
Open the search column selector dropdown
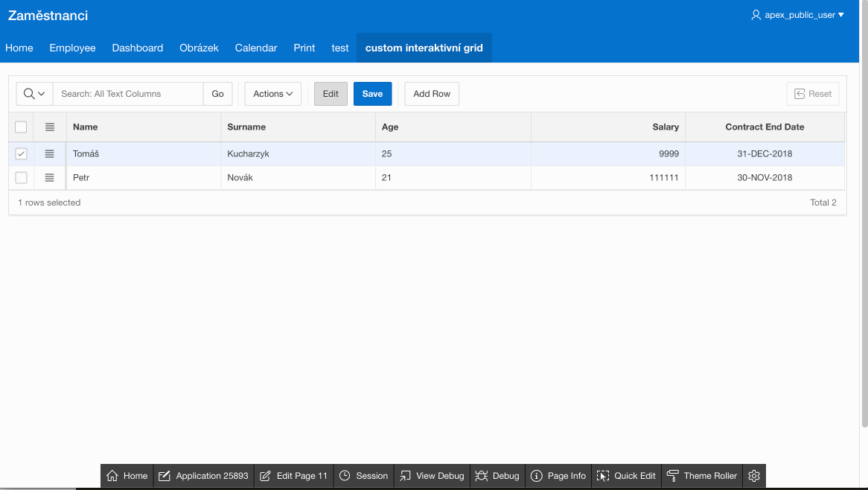click(34, 94)
